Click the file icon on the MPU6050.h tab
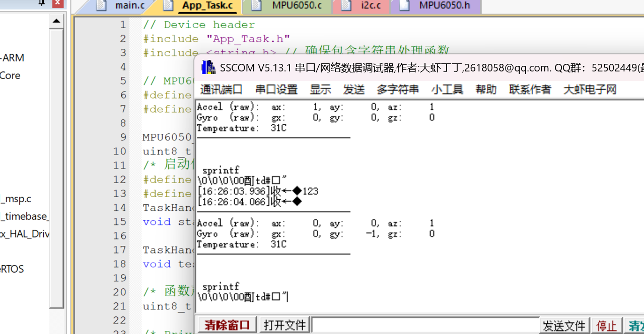644x334 pixels. pyautogui.click(x=404, y=6)
